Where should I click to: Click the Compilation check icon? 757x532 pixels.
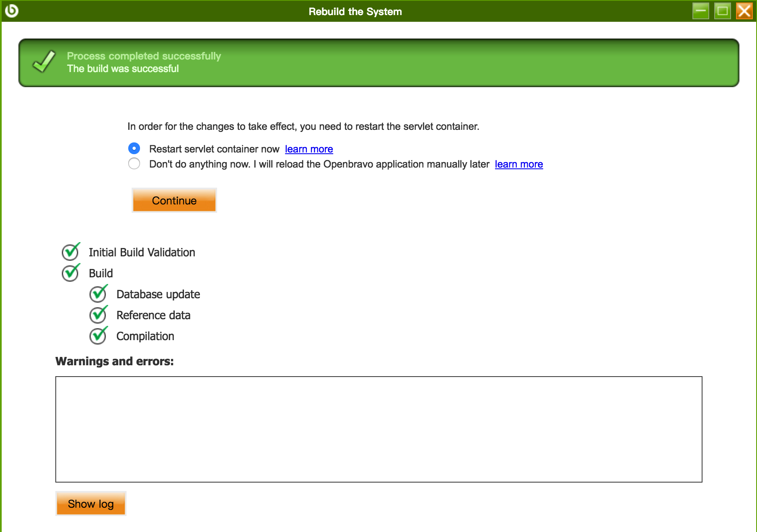coord(98,336)
